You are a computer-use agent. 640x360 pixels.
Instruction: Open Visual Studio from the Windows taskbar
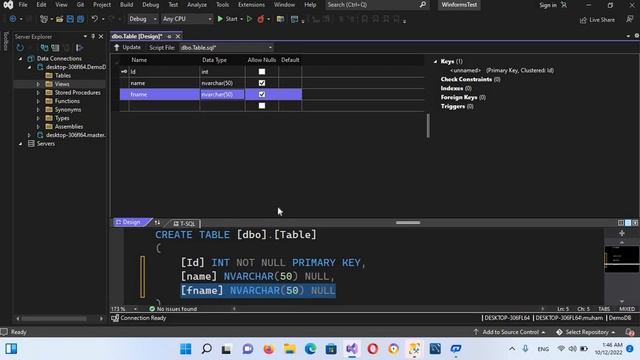(352, 349)
